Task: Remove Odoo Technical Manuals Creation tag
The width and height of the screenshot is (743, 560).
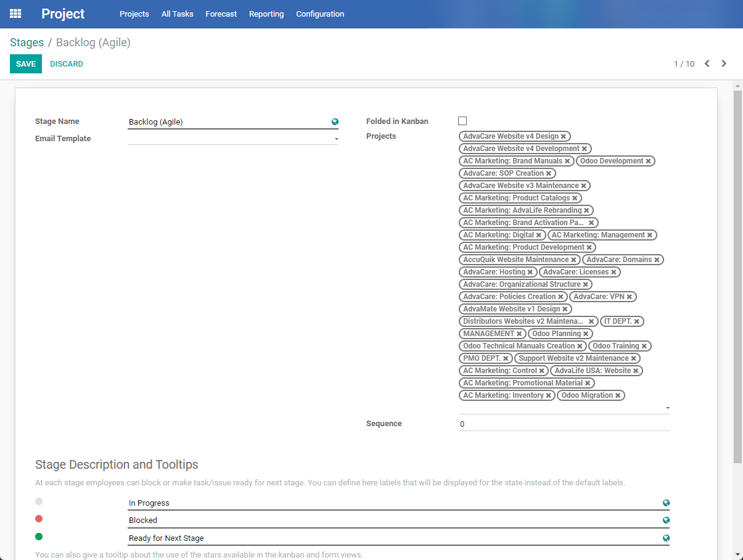Action: pos(580,346)
